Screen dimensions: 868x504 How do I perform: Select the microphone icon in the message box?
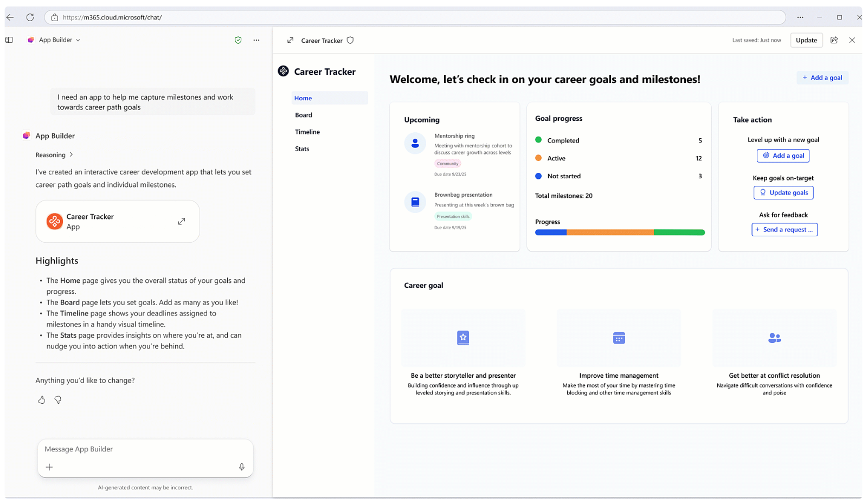(242, 467)
